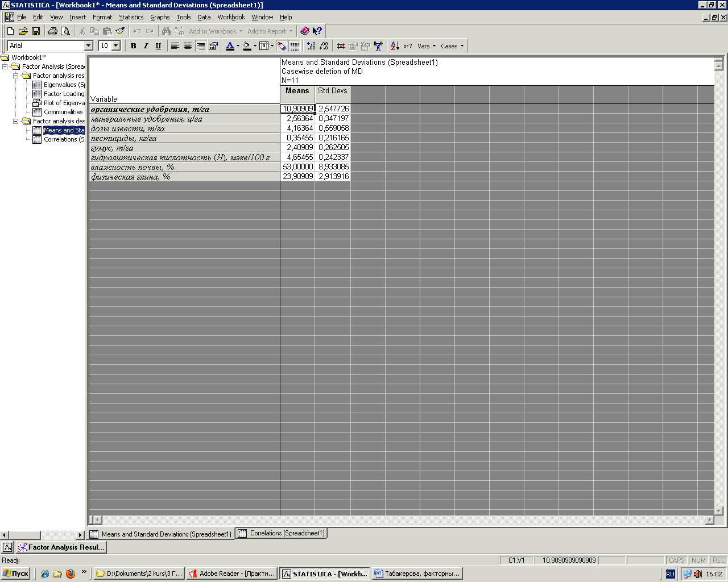Image resolution: width=728 pixels, height=582 pixels.
Task: Click the spreadsheet scroll right arrow
Action: [x=709, y=519]
